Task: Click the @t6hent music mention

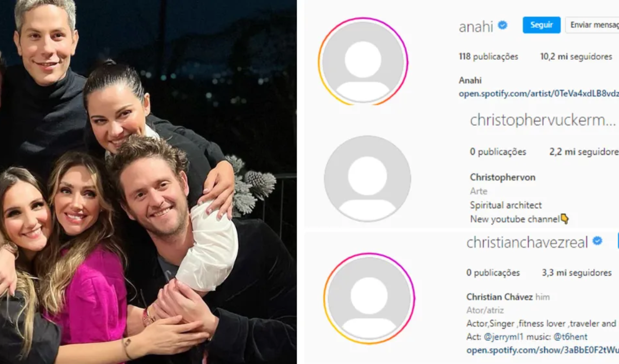Action: coord(570,337)
